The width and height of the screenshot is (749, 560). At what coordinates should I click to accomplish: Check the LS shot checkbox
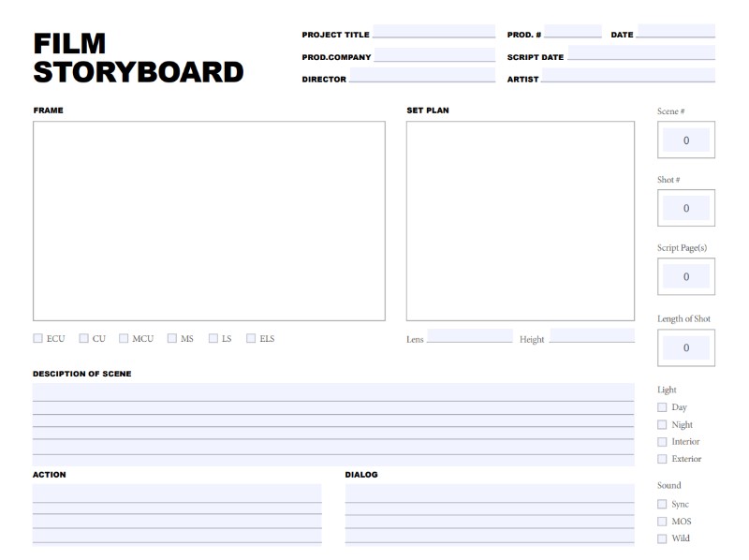pos(213,338)
